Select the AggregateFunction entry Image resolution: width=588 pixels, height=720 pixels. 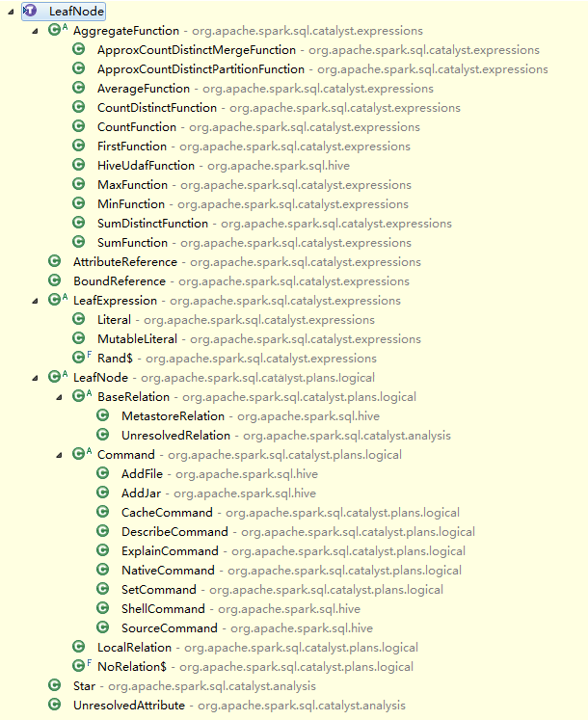[248, 31]
